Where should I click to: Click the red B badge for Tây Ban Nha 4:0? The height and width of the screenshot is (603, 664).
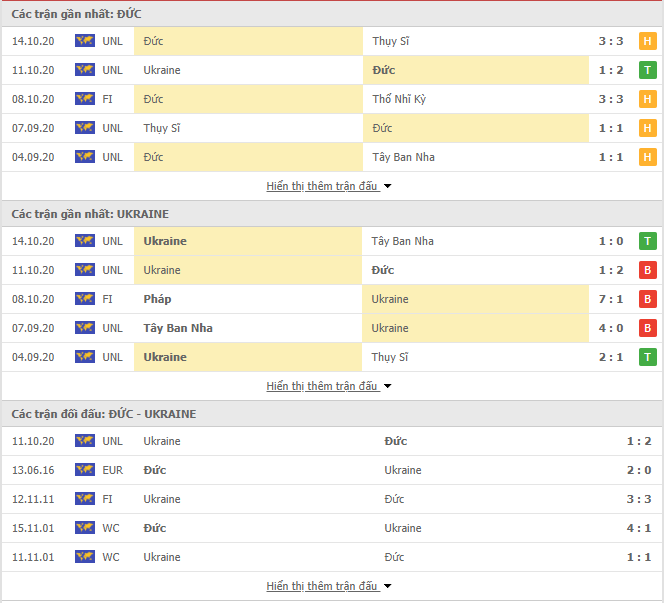[647, 328]
